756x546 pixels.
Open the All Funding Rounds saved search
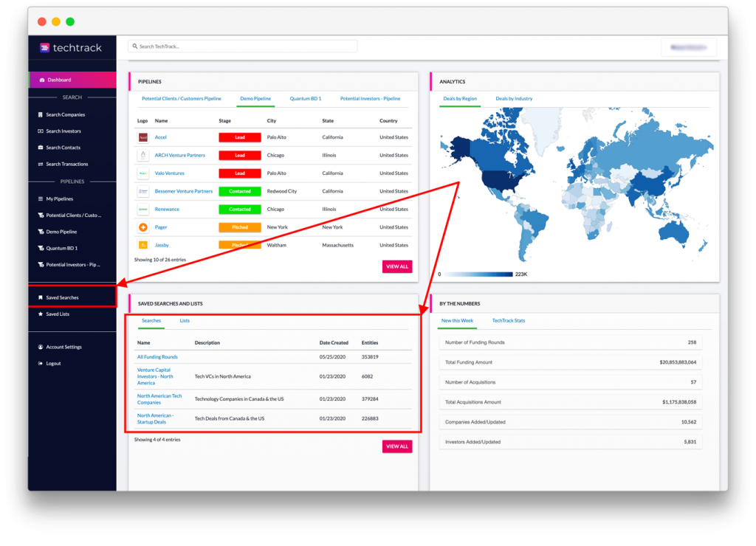(x=157, y=357)
